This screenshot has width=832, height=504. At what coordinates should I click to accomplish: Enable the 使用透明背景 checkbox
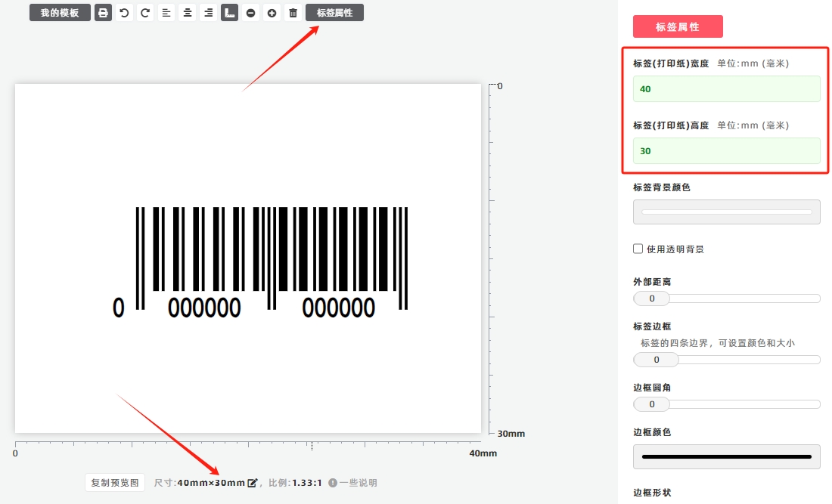point(638,249)
